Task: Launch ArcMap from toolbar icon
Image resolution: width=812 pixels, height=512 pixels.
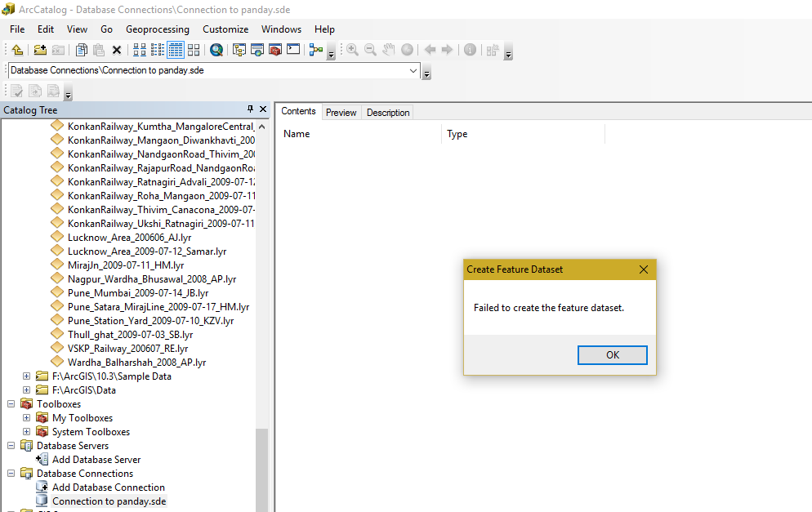Action: 216,50
